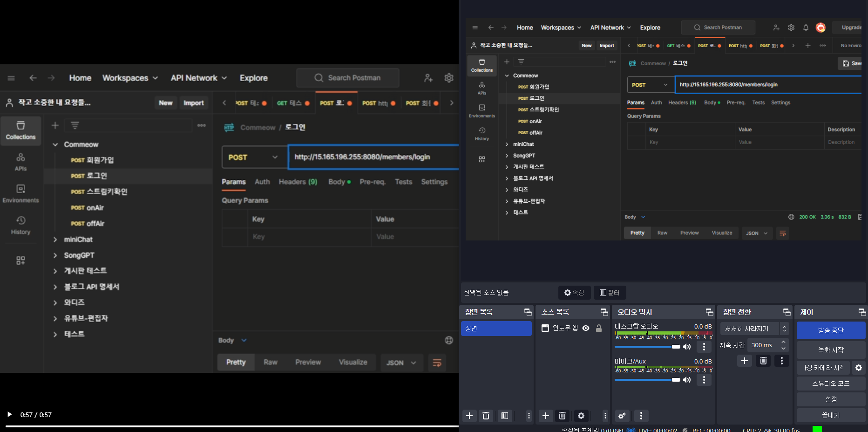Image resolution: width=868 pixels, height=432 pixels.
Task: Open source properties gear in OBS source list
Action: point(581,416)
